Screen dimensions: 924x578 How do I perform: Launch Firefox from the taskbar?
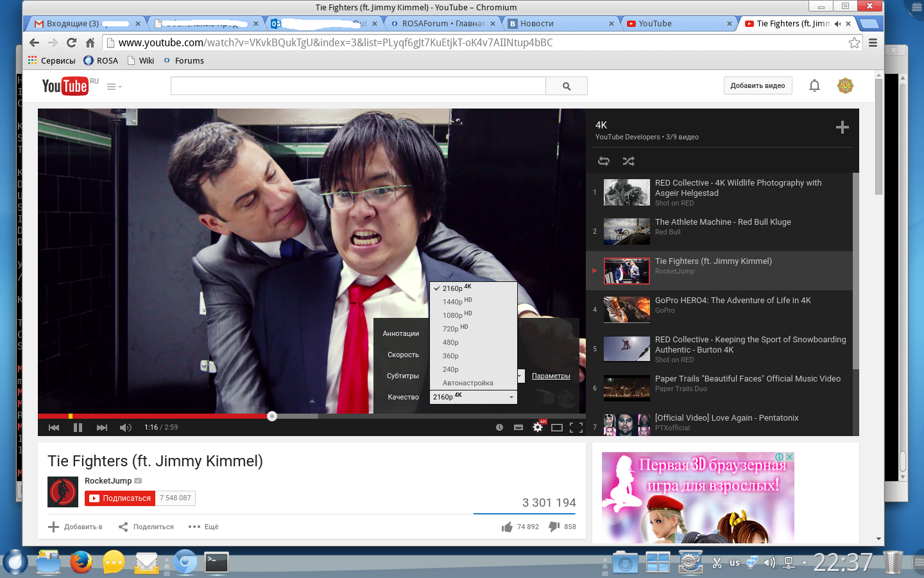pos(81,563)
